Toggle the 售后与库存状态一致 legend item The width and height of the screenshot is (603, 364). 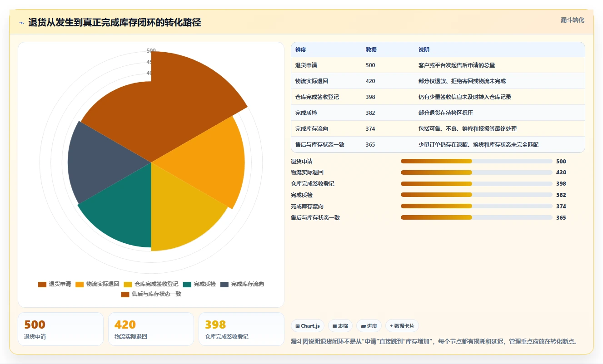point(151,294)
